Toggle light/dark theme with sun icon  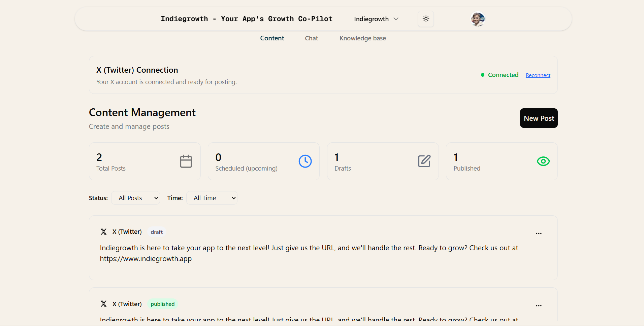click(x=425, y=19)
